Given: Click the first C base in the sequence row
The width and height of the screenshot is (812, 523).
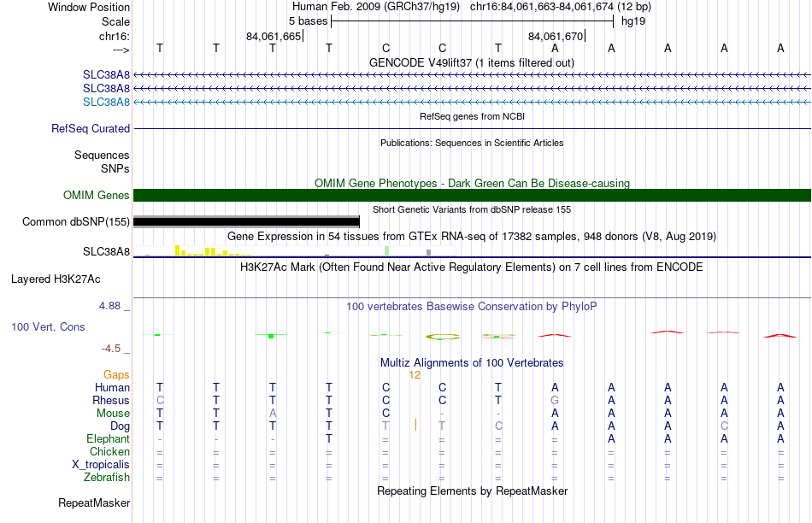Looking at the screenshot, I should (385, 48).
